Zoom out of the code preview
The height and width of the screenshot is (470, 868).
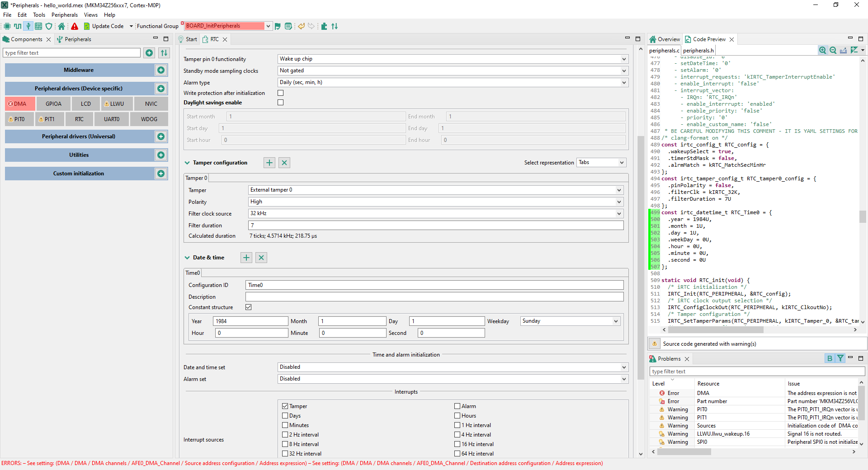coord(833,51)
